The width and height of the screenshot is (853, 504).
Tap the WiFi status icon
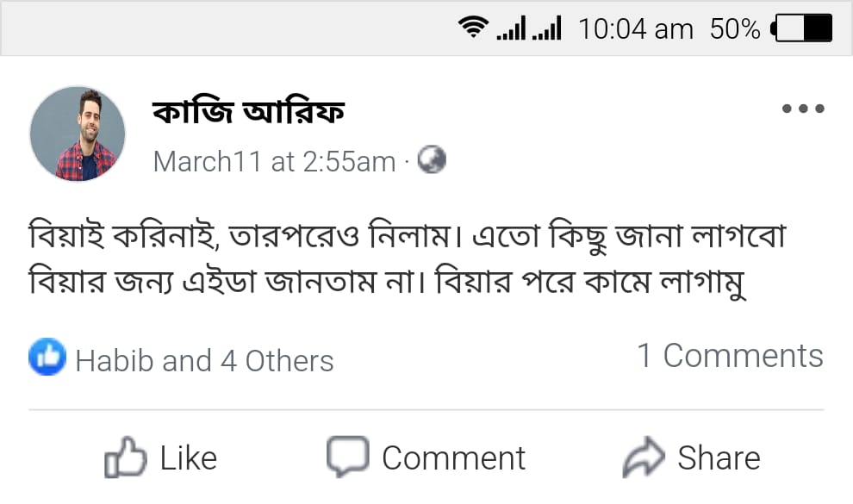(473, 28)
